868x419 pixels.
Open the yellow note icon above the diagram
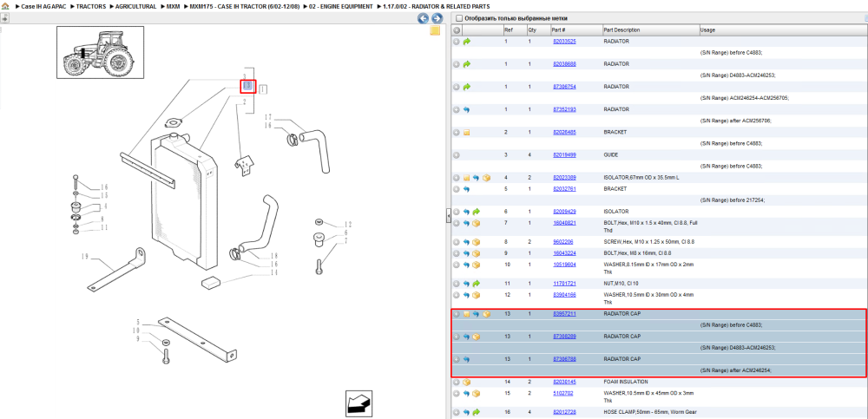coord(435,30)
